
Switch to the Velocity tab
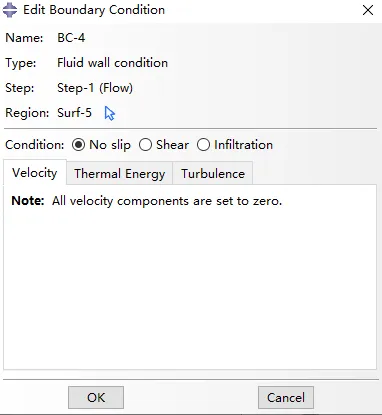(35, 173)
